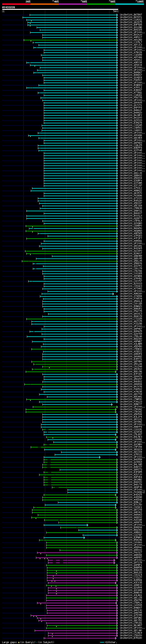Select the UniRef100_P46507 label

point(131,80)
